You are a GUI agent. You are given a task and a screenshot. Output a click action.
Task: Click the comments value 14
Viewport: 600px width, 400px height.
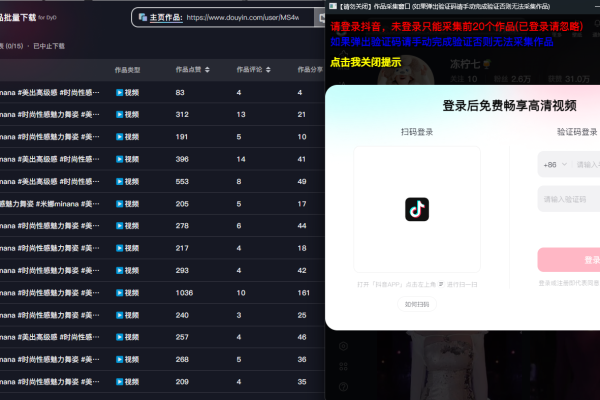point(241,159)
